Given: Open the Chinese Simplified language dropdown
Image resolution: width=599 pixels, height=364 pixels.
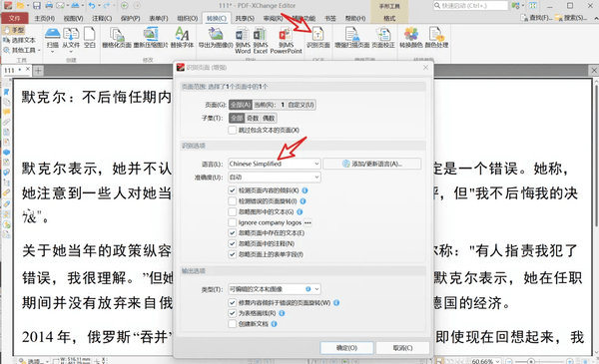Looking at the screenshot, I should (275, 164).
